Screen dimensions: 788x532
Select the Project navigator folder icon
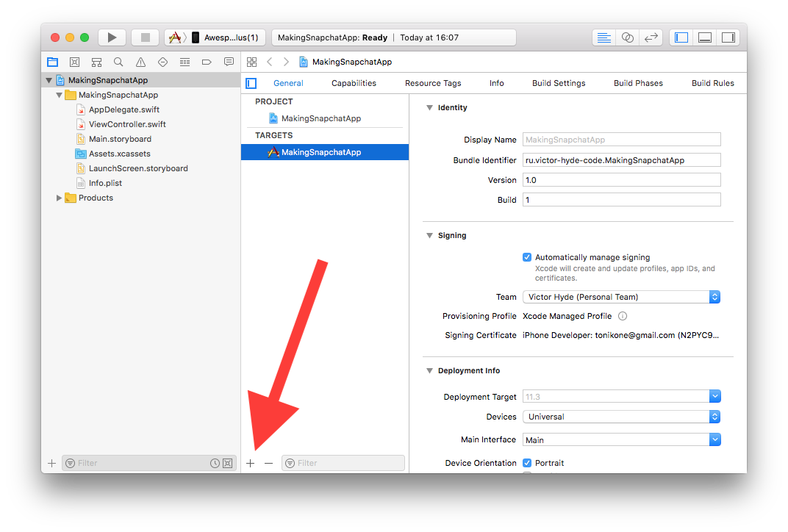52,62
